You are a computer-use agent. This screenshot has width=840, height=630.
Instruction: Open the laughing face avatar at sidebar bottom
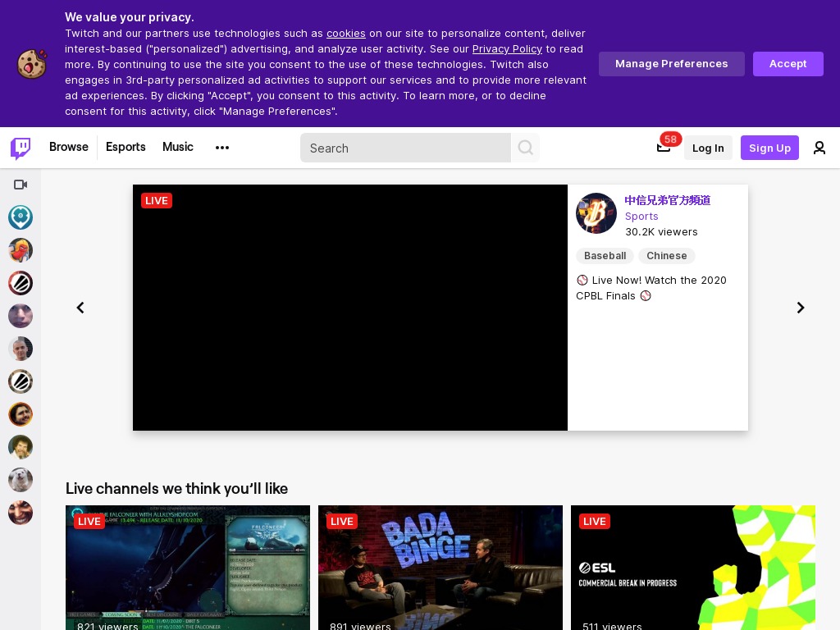[x=21, y=513]
